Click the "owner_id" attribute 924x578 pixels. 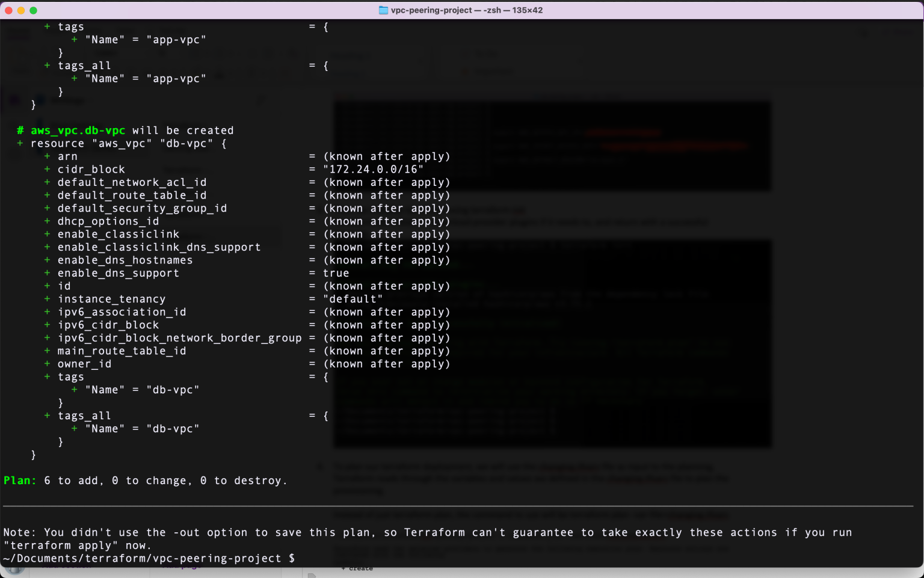tap(85, 364)
